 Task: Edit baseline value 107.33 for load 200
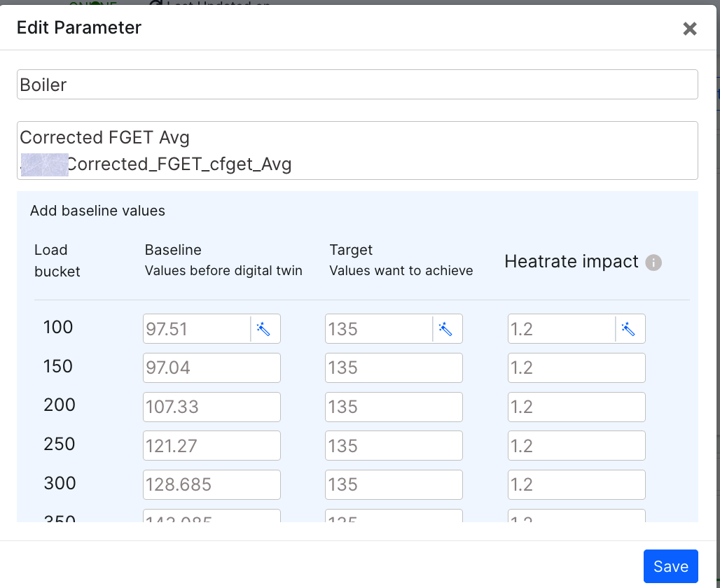(212, 407)
